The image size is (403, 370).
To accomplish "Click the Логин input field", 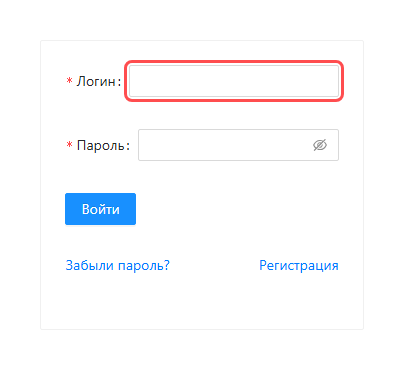I will 234,81.
